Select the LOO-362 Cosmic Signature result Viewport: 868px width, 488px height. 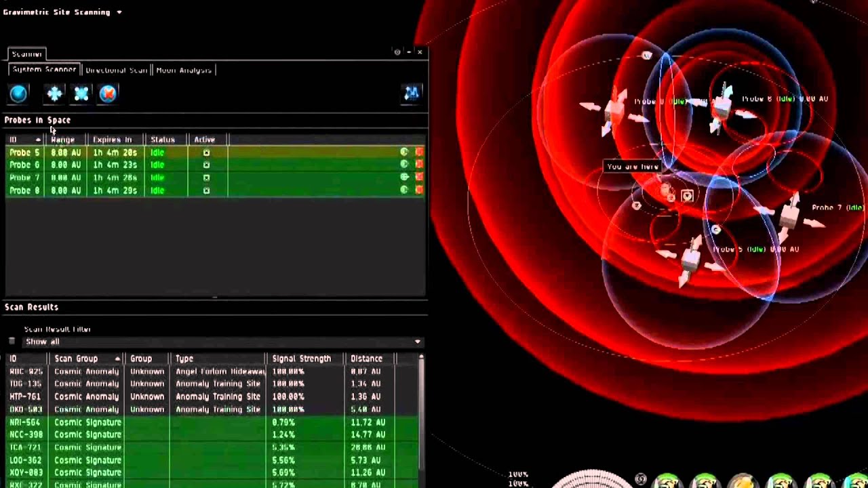(212, 460)
